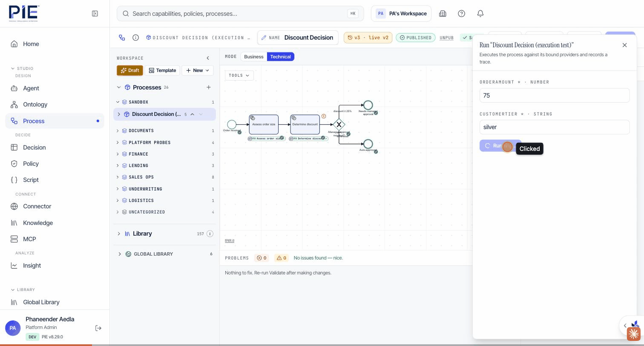Open the organization building icon in top bar

pos(443,14)
